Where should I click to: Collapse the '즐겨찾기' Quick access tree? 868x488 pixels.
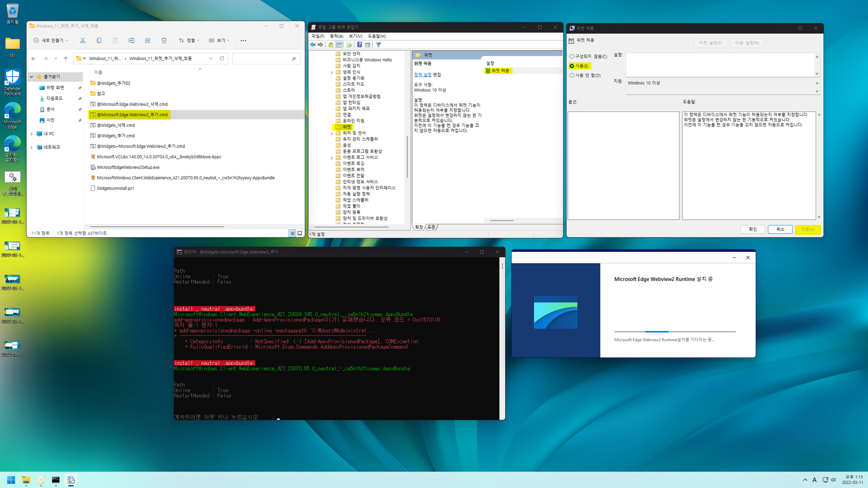point(31,77)
